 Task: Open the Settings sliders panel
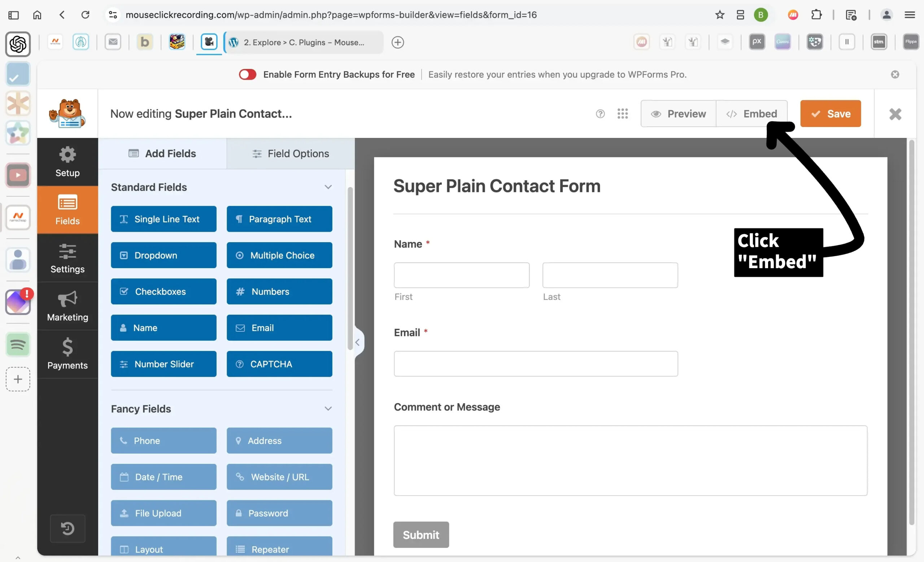(67, 258)
